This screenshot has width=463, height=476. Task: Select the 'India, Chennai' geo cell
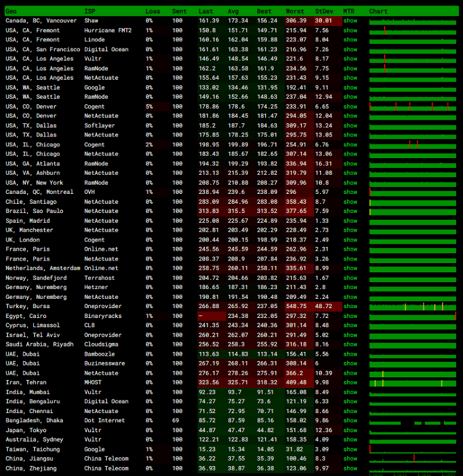click(29, 411)
